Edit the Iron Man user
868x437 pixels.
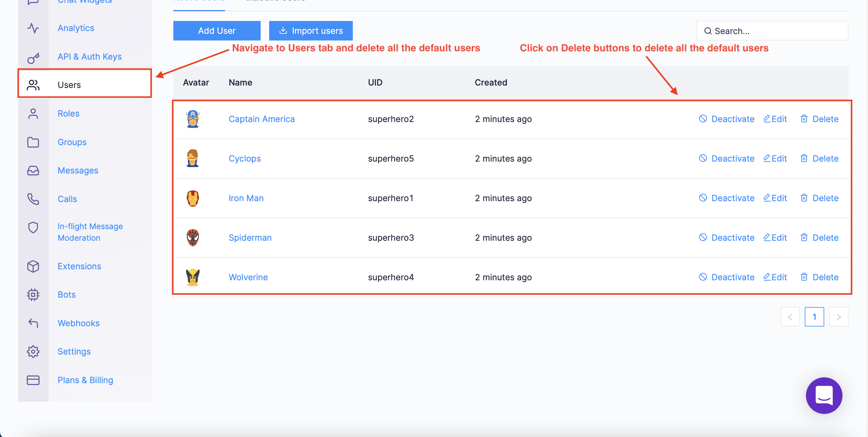pos(775,198)
